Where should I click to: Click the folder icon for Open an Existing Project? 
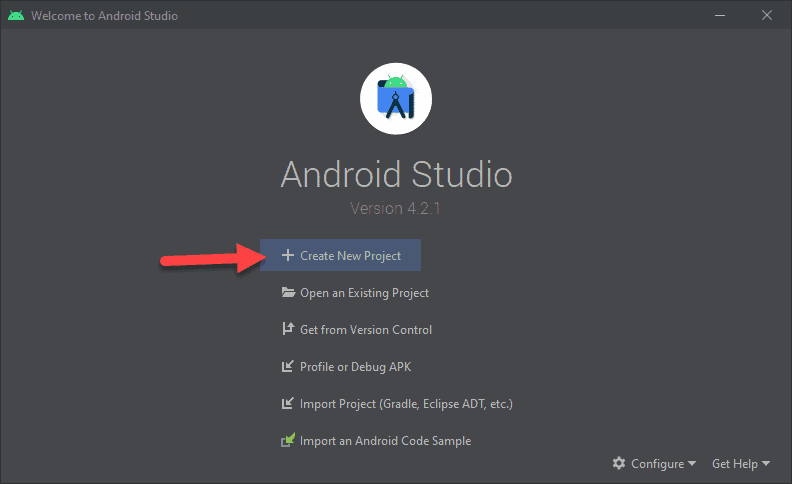(288, 293)
